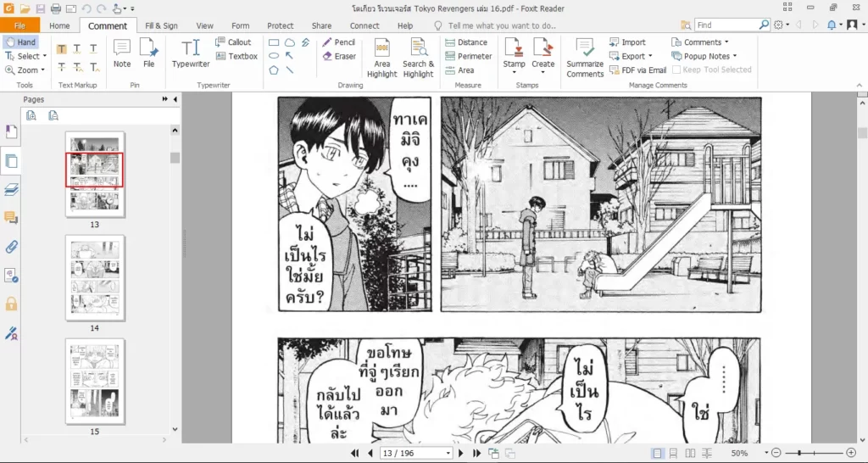Open the Popup Notes dropdown

click(x=735, y=56)
